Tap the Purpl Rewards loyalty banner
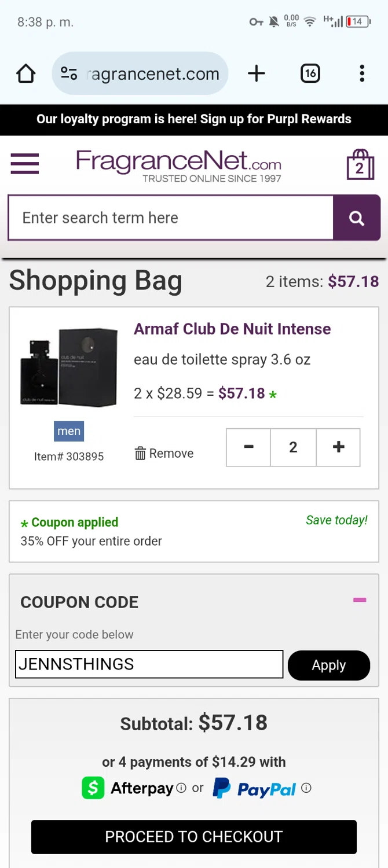This screenshot has width=388, height=868. pyautogui.click(x=194, y=119)
